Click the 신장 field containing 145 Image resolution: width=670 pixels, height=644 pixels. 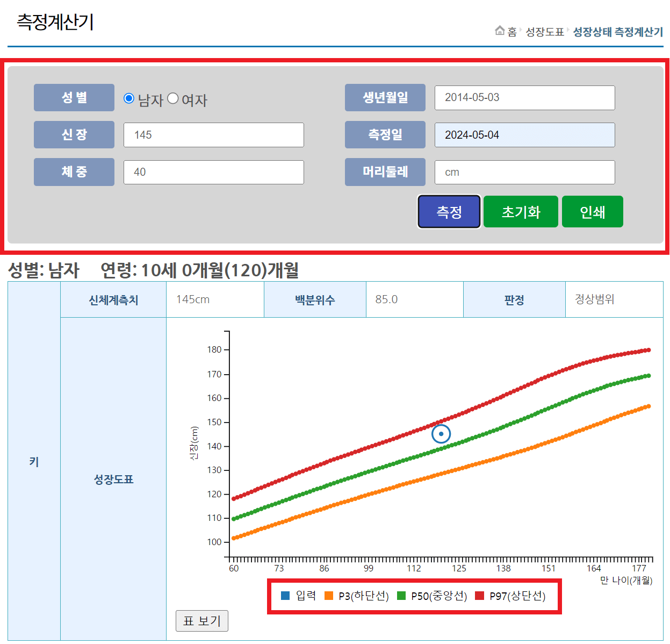pyautogui.click(x=213, y=135)
